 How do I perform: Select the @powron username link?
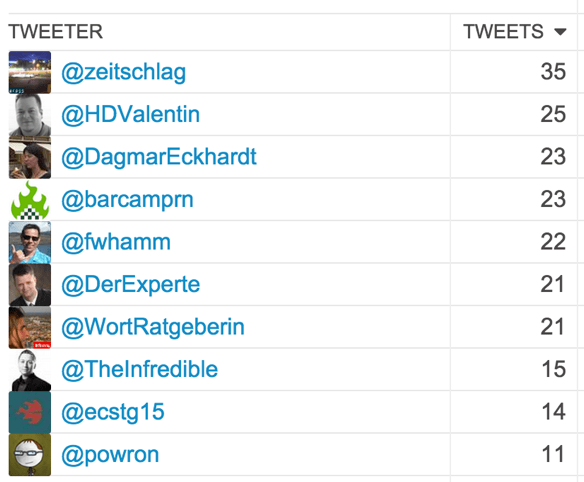(x=110, y=455)
